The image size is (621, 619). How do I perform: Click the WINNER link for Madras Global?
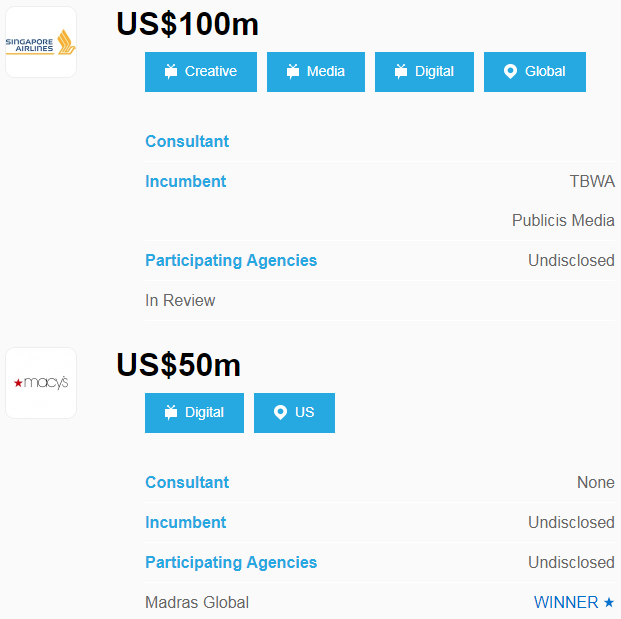pyautogui.click(x=566, y=602)
